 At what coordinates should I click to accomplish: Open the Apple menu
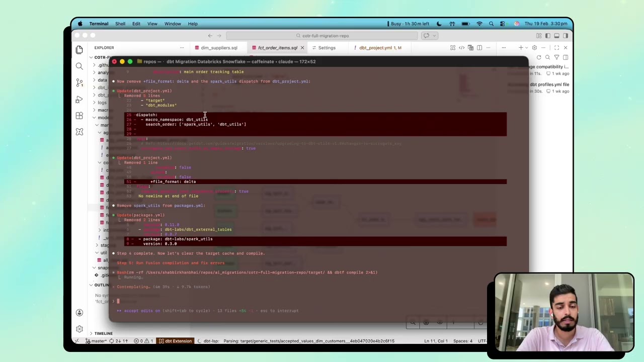[x=80, y=24]
